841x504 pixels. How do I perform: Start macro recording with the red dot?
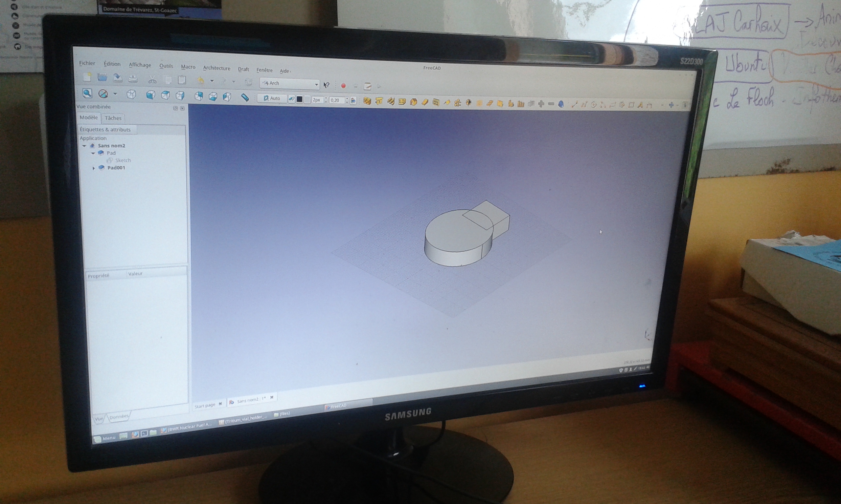click(343, 86)
